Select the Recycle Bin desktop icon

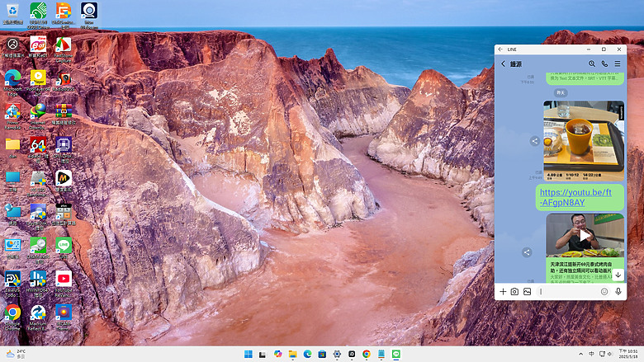[12, 14]
